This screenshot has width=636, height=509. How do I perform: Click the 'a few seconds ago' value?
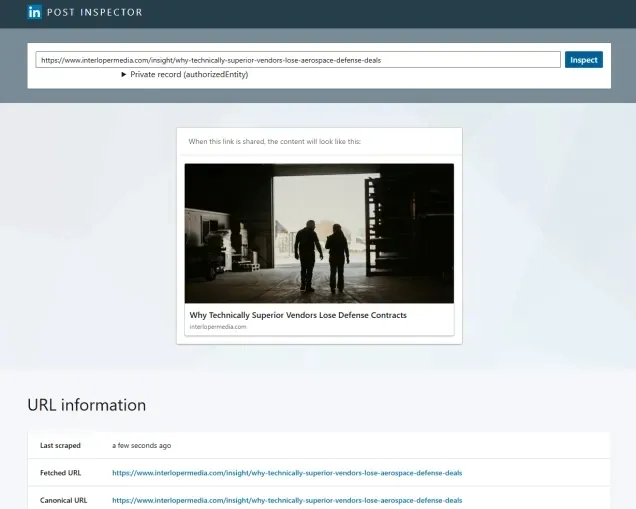140,445
